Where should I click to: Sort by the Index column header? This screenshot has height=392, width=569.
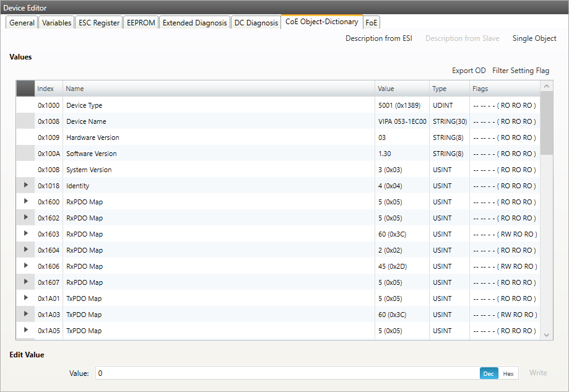click(46, 89)
